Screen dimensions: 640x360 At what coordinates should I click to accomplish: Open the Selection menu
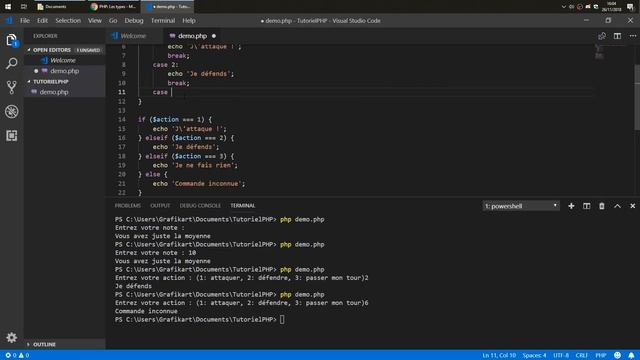point(68,20)
